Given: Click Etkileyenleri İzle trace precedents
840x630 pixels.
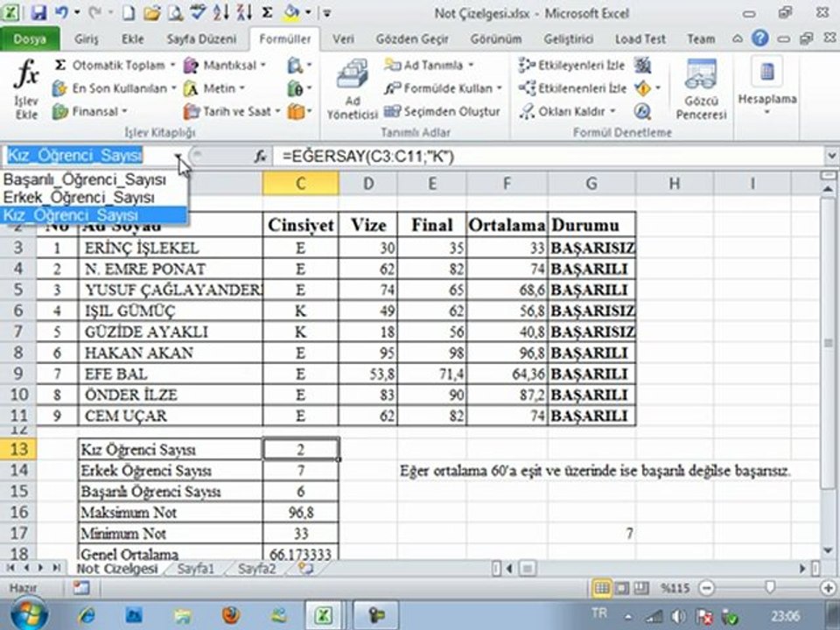Looking at the screenshot, I should [572, 66].
